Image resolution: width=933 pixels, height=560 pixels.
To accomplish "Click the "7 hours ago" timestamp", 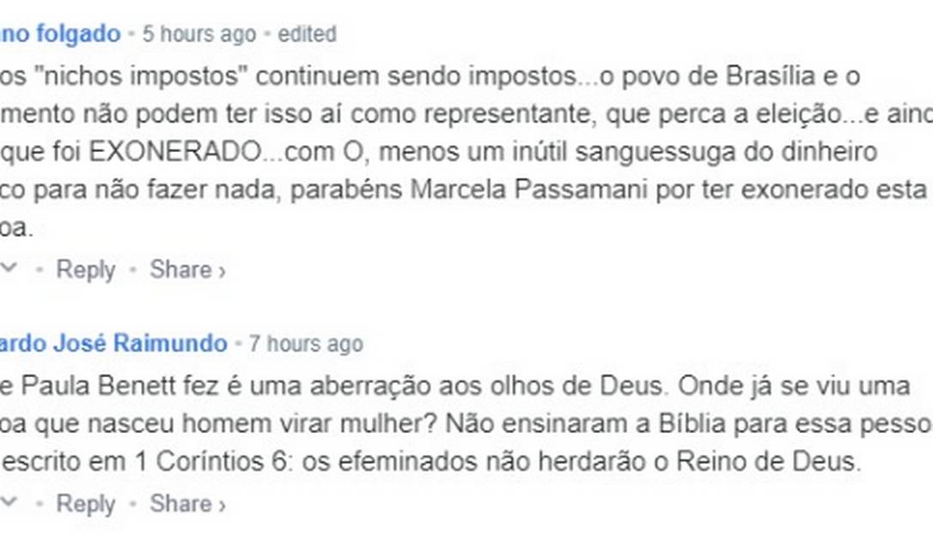I will tap(306, 344).
